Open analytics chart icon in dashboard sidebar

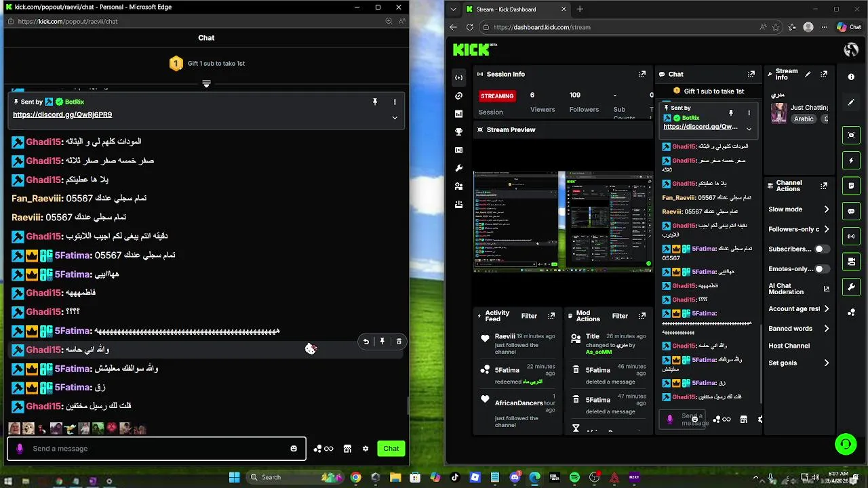coord(459,114)
